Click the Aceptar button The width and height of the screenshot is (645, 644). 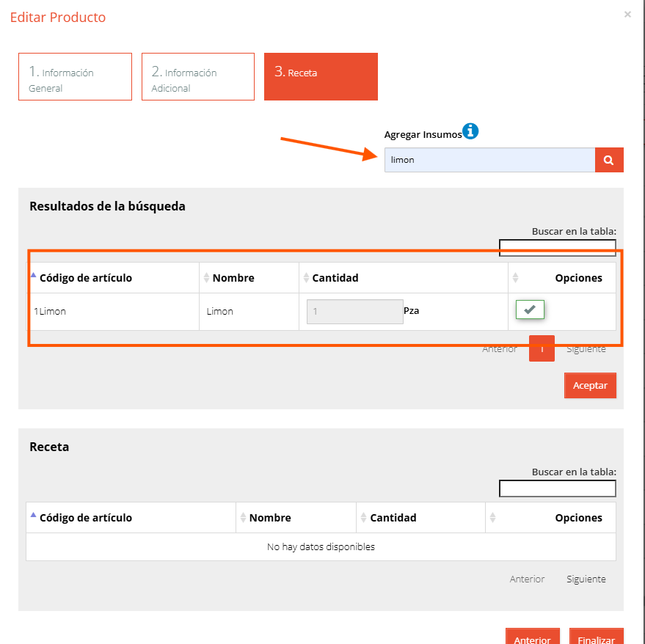coord(590,385)
